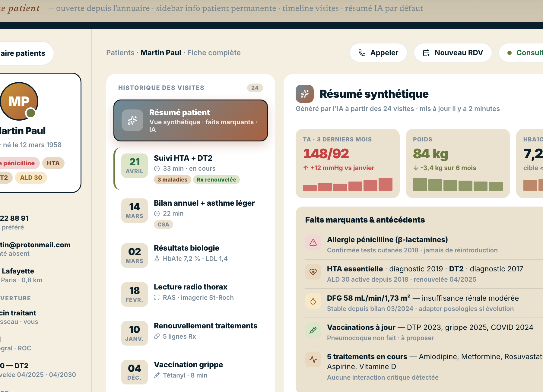Click the Consult button with green dot
The width and height of the screenshot is (543, 392).
(x=521, y=53)
